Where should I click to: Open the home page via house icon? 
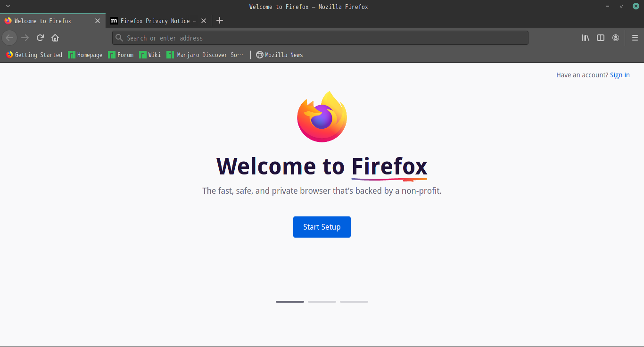tap(55, 38)
